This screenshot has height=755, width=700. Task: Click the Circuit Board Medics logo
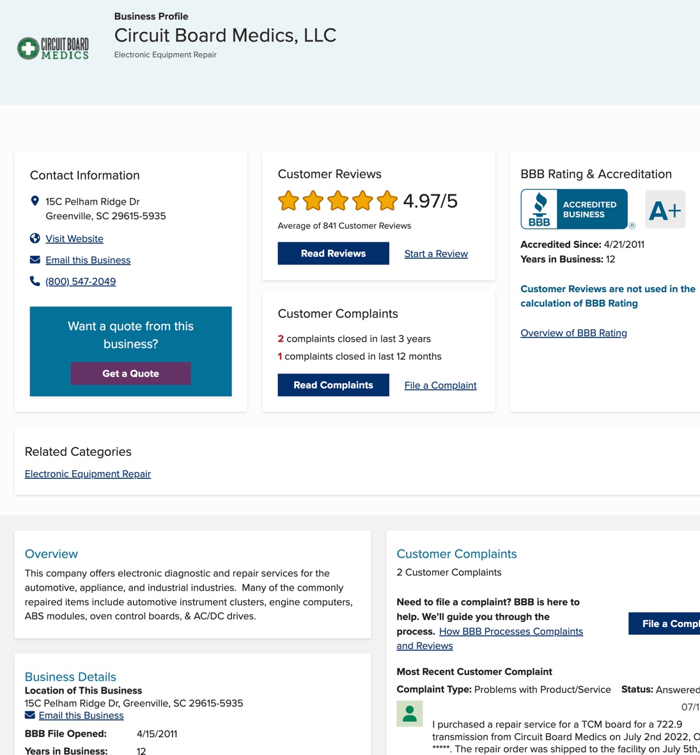click(53, 49)
